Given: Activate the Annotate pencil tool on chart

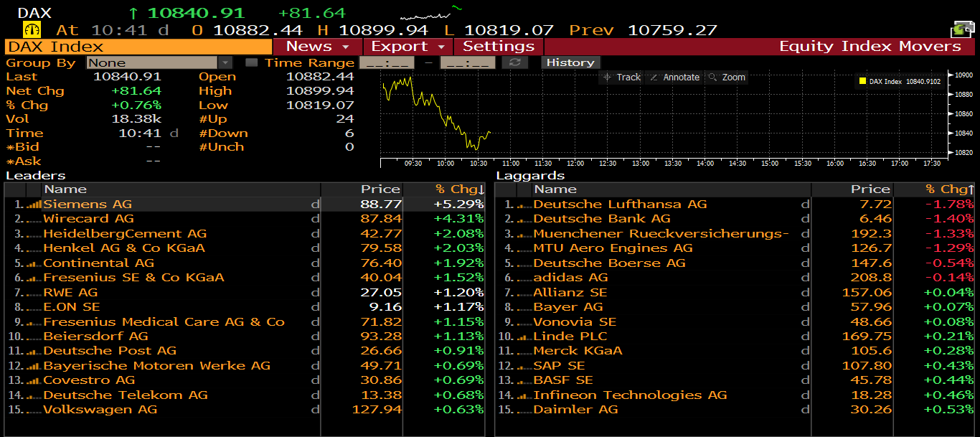Looking at the screenshot, I should coord(674,77).
